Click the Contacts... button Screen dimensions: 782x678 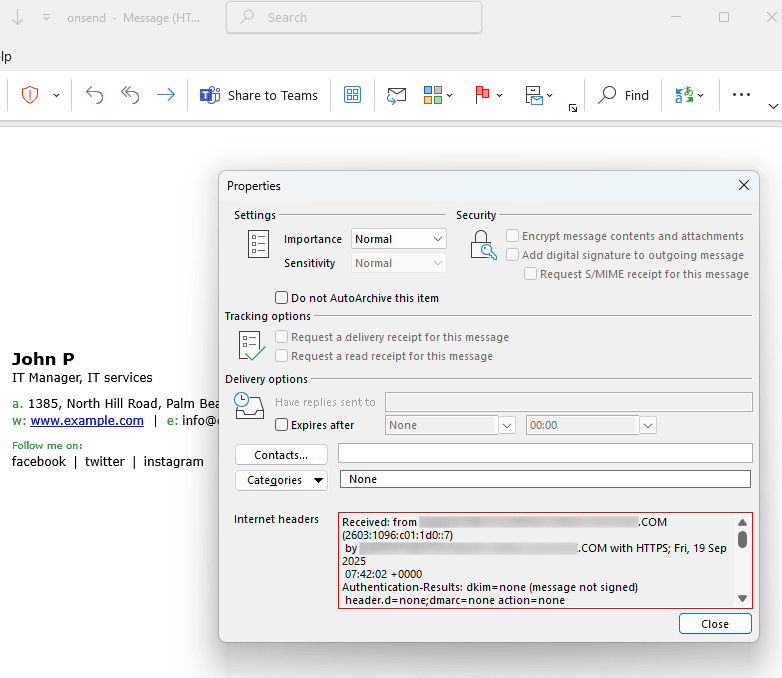click(x=281, y=455)
